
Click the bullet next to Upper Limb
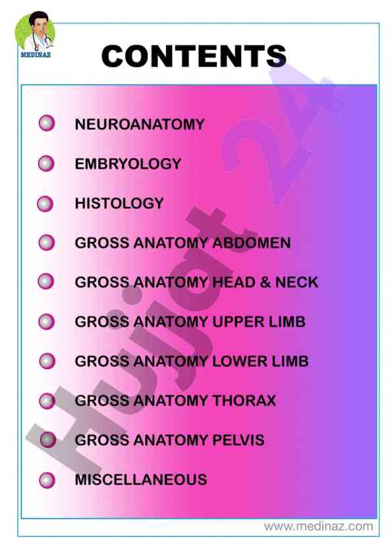(46, 322)
